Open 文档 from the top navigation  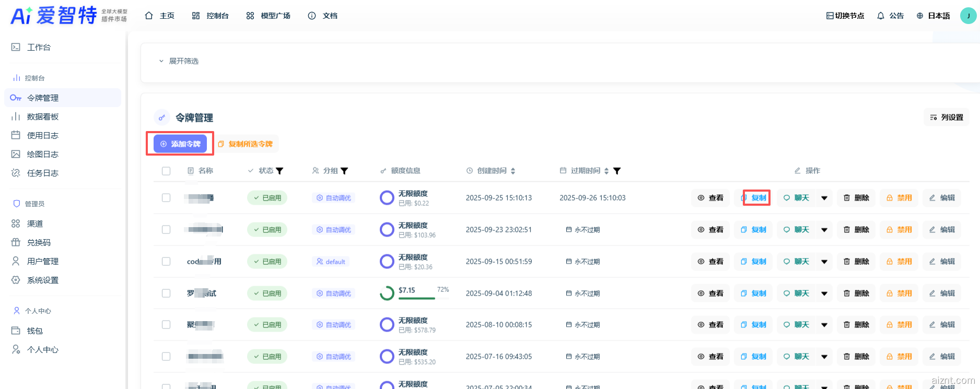coord(323,16)
